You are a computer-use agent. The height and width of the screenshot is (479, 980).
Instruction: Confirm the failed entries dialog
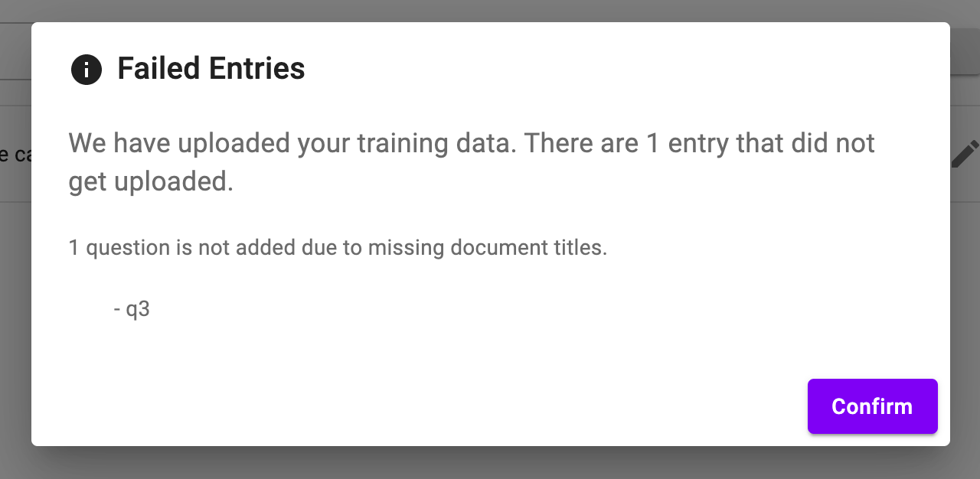pyautogui.click(x=872, y=406)
